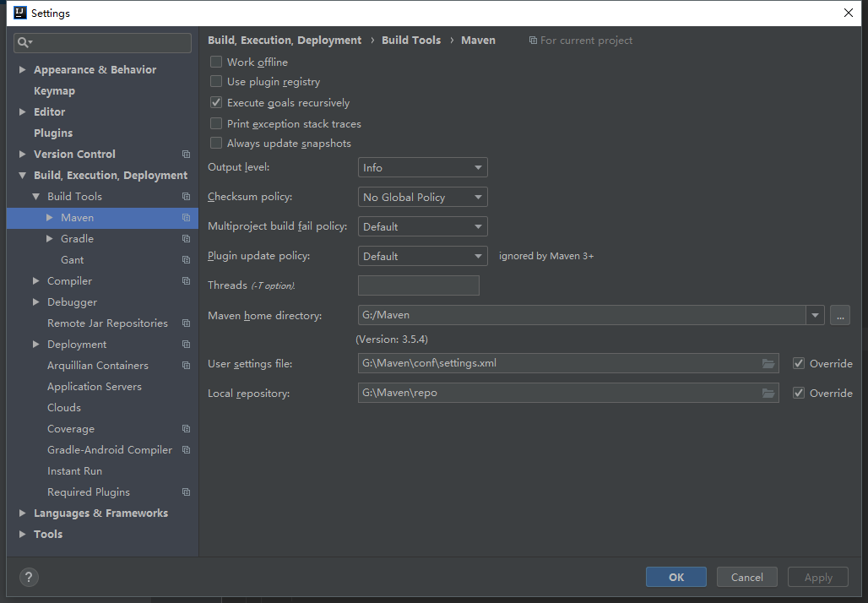The height and width of the screenshot is (603, 868).
Task: Click the folder icon in Local repository field
Action: 768,393
